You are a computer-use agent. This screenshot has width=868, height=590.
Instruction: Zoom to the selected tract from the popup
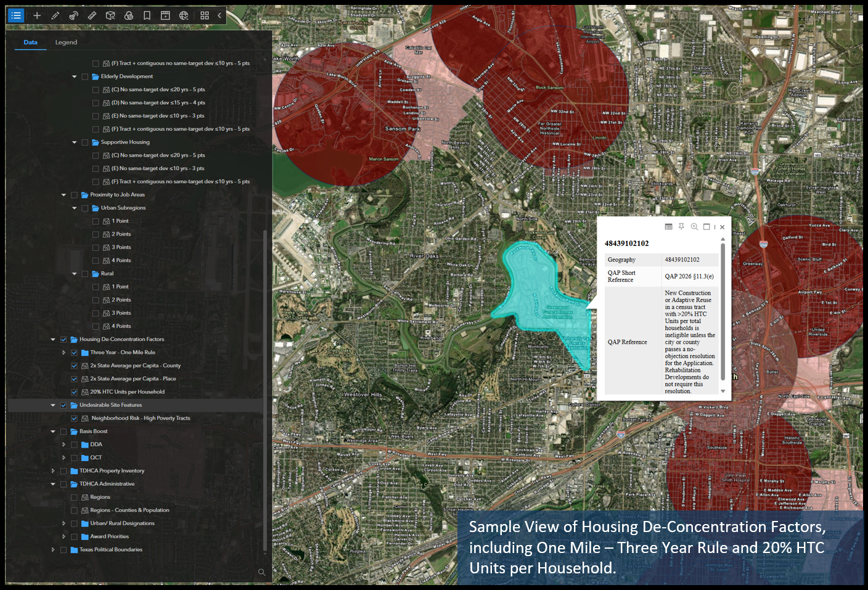(694, 227)
